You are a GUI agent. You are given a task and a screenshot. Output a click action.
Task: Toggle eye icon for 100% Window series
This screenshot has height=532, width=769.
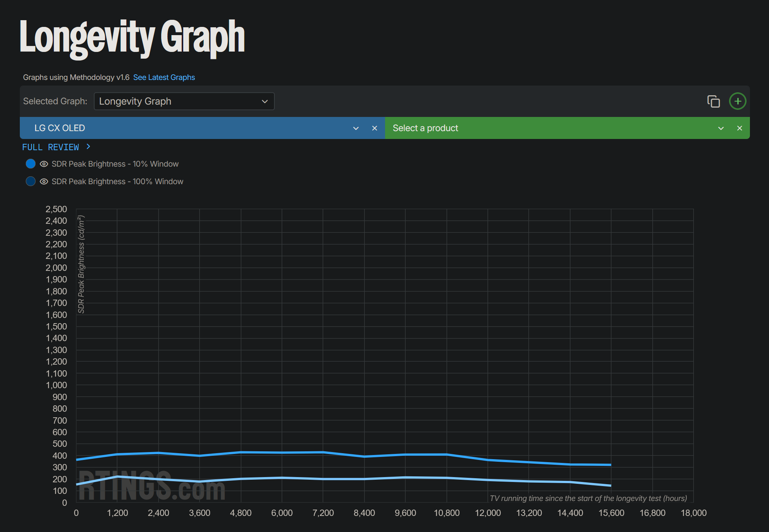(x=44, y=182)
